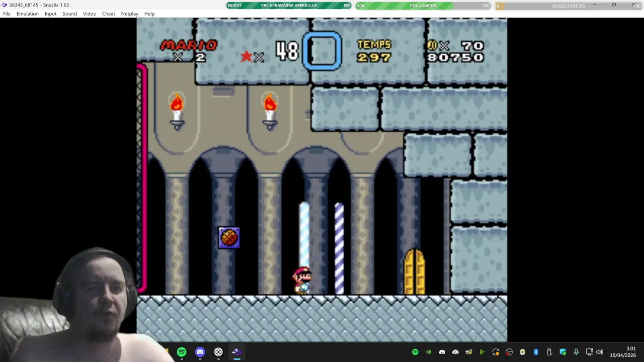Open the Input menu

50,14
